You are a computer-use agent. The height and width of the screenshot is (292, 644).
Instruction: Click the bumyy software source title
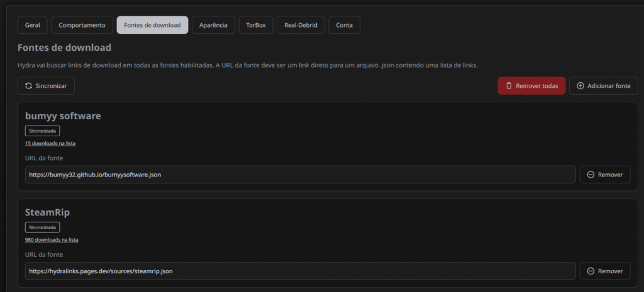pos(63,116)
